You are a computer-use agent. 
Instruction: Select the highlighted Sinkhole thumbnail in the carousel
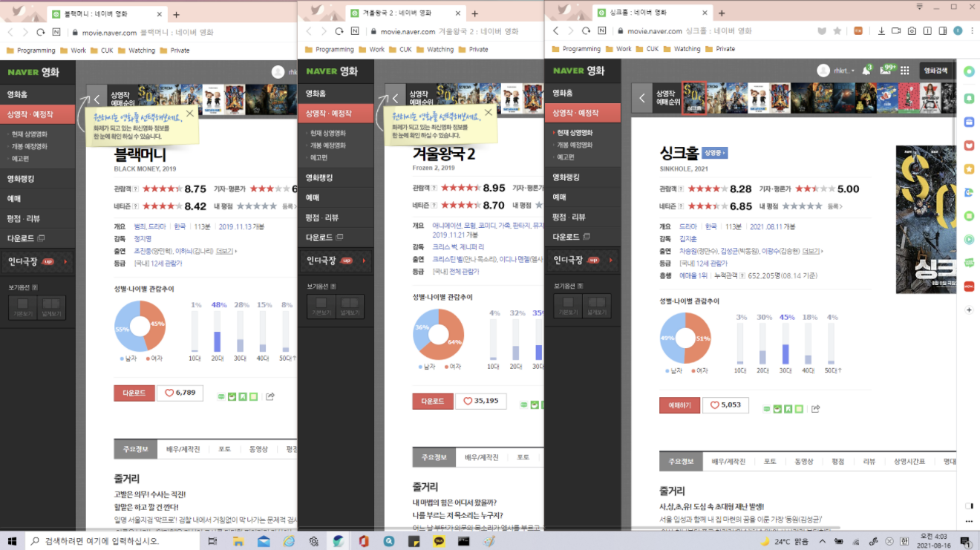pos(693,97)
